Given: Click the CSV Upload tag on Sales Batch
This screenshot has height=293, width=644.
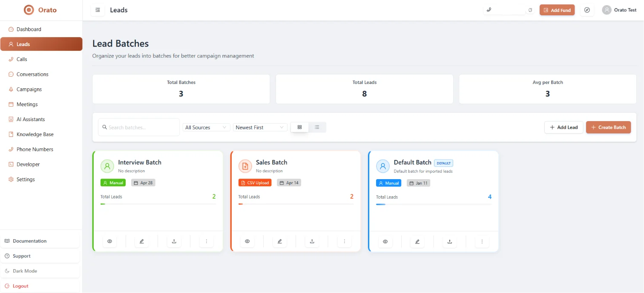Looking at the screenshot, I should (255, 183).
